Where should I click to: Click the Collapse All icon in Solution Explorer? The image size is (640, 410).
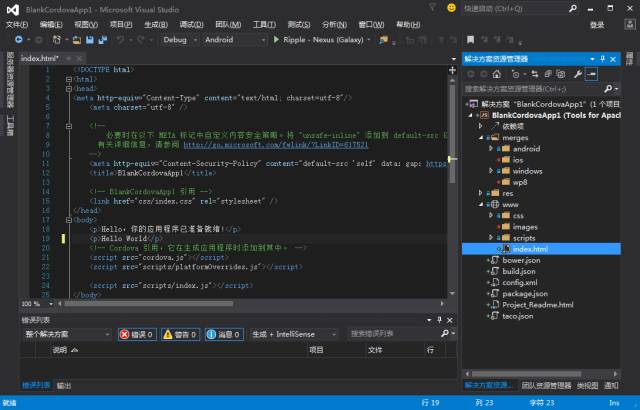tap(548, 74)
